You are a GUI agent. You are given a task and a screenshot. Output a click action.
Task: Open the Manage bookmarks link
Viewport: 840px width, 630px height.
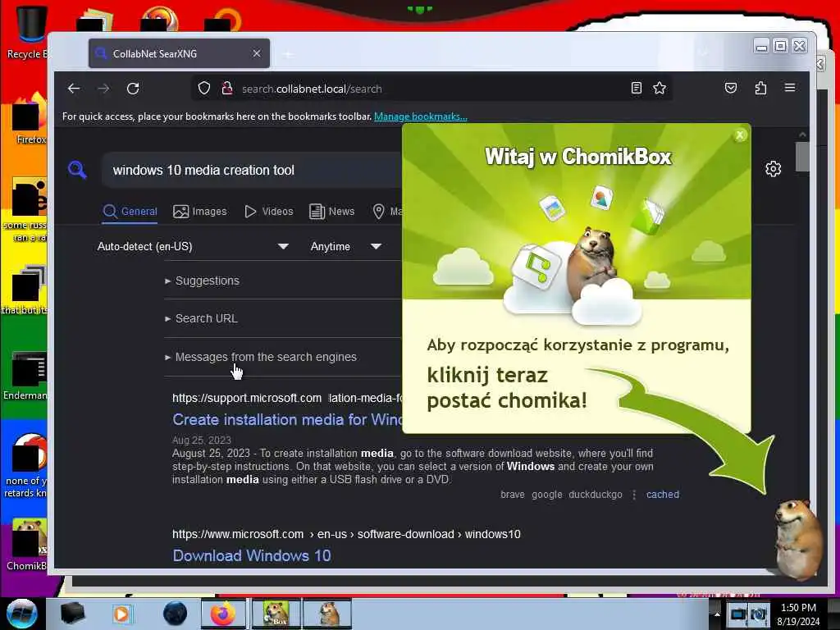point(421,116)
